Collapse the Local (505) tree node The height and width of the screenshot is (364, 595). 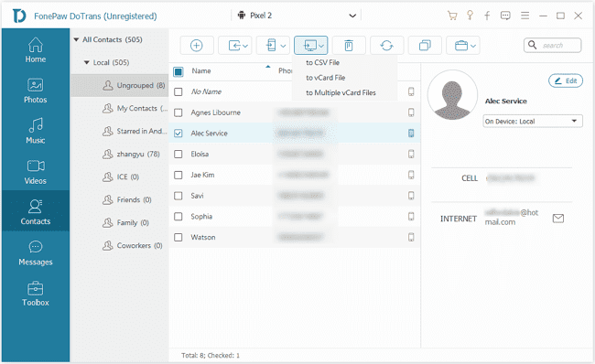(87, 62)
